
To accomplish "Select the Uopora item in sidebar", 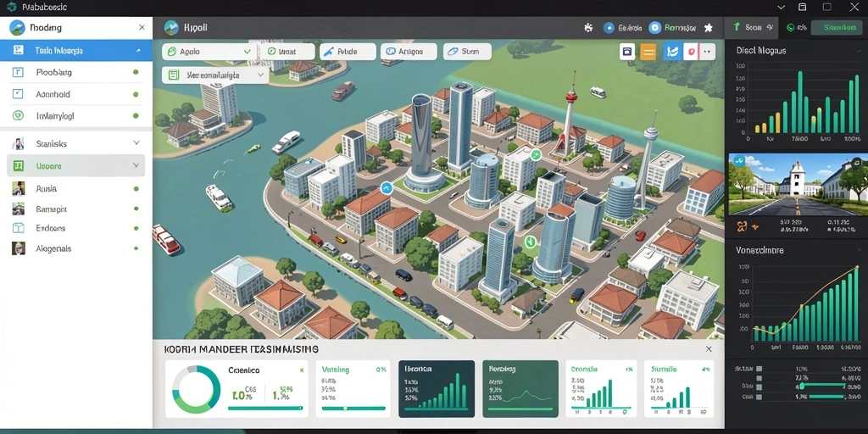I will (75, 165).
